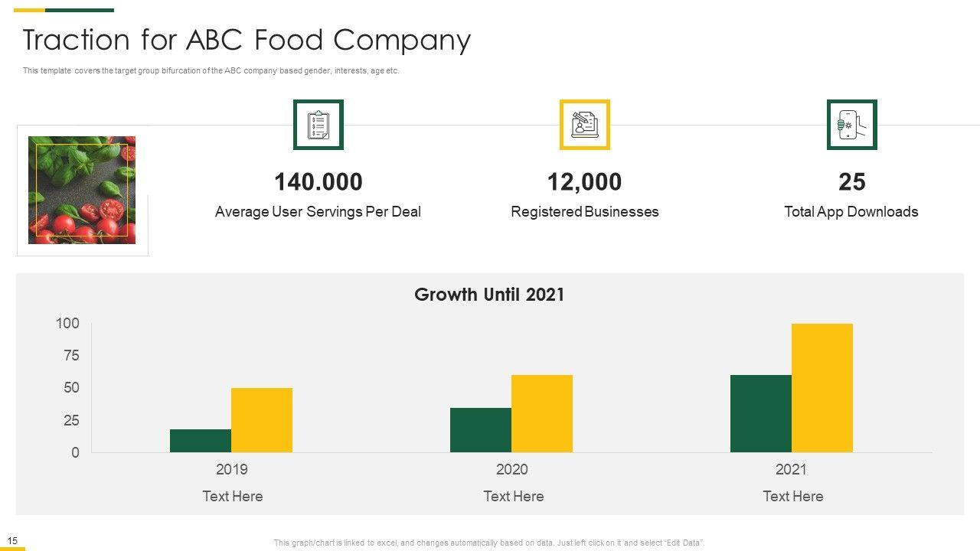
Task: Click the tallest yellow bar for 2021
Action: (x=822, y=388)
